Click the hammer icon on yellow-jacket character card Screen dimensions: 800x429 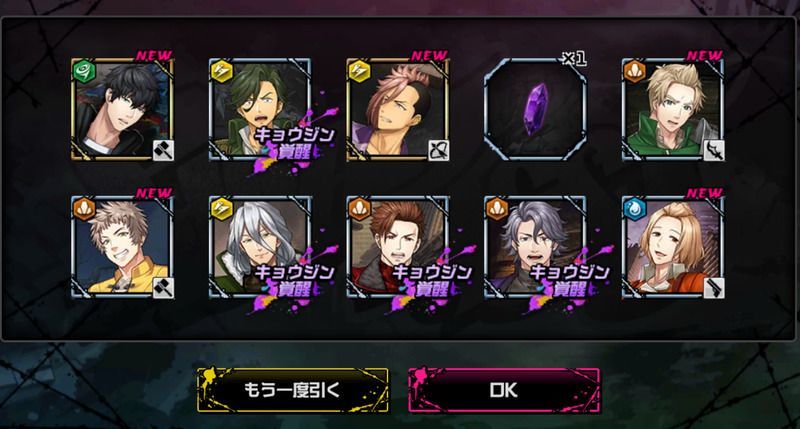click(x=163, y=288)
